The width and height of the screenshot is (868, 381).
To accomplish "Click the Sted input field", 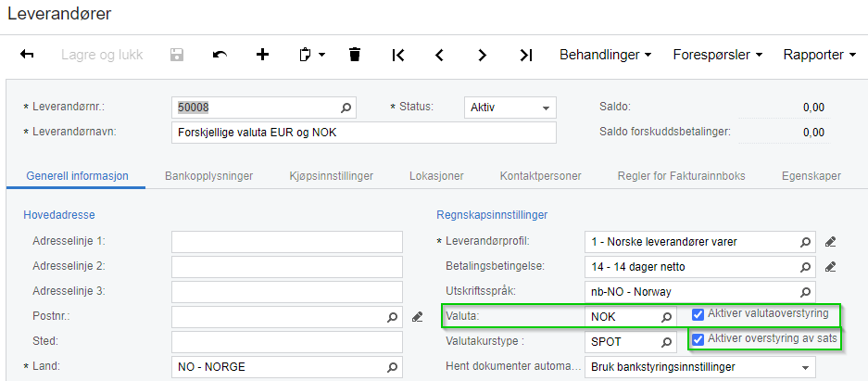I will tap(287, 342).
